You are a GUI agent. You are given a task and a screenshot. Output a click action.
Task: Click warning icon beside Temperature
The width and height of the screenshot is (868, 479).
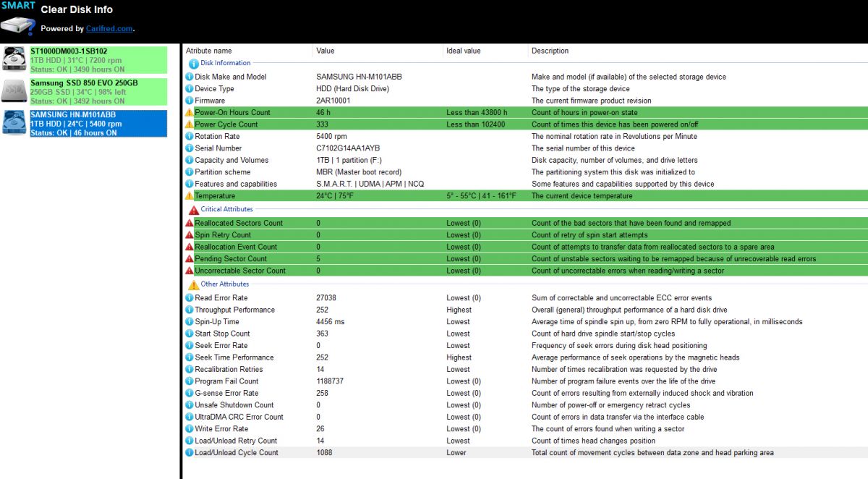pyautogui.click(x=190, y=196)
